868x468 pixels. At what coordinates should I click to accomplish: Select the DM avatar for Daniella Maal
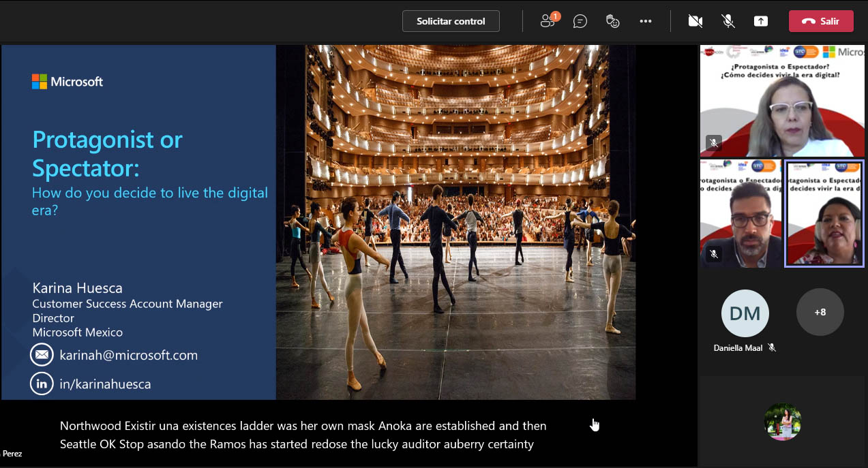click(x=745, y=313)
